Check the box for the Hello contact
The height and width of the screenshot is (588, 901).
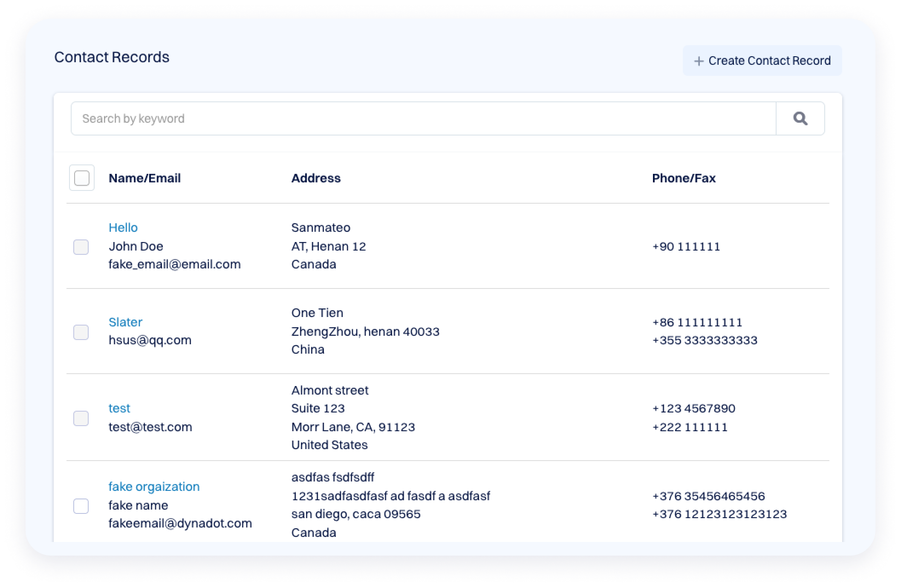click(x=81, y=247)
